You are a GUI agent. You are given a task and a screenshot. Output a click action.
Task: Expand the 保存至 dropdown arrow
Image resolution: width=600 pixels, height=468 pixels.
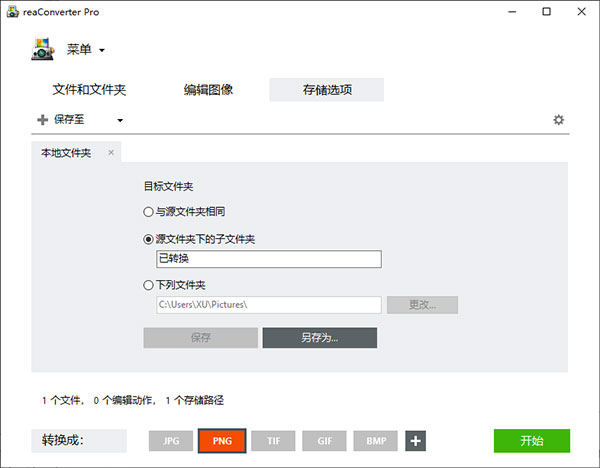pyautogui.click(x=120, y=120)
